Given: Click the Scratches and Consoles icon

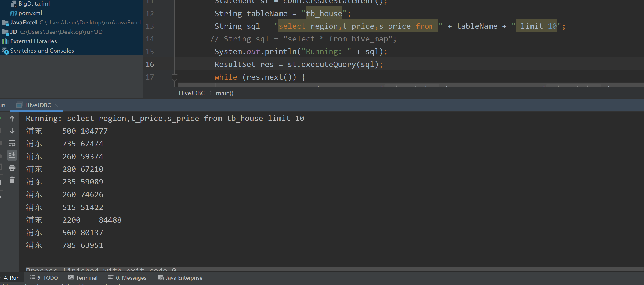Looking at the screenshot, I should pos(5,51).
